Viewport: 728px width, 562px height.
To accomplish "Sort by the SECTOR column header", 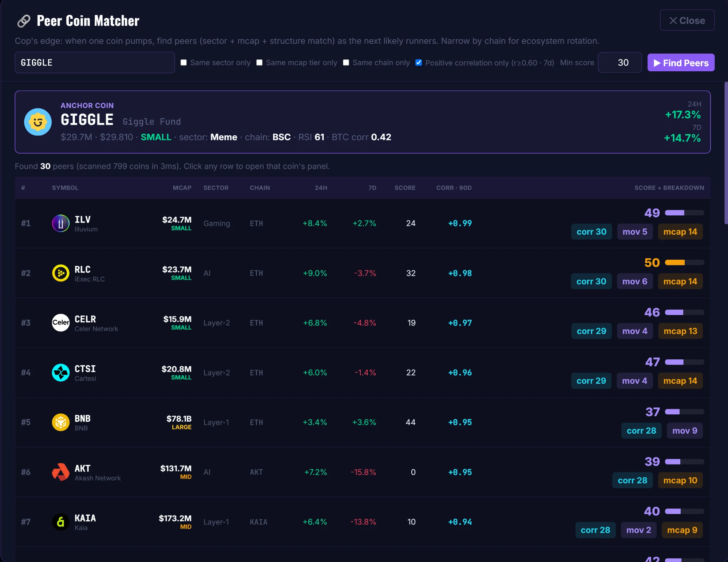I will click(216, 188).
